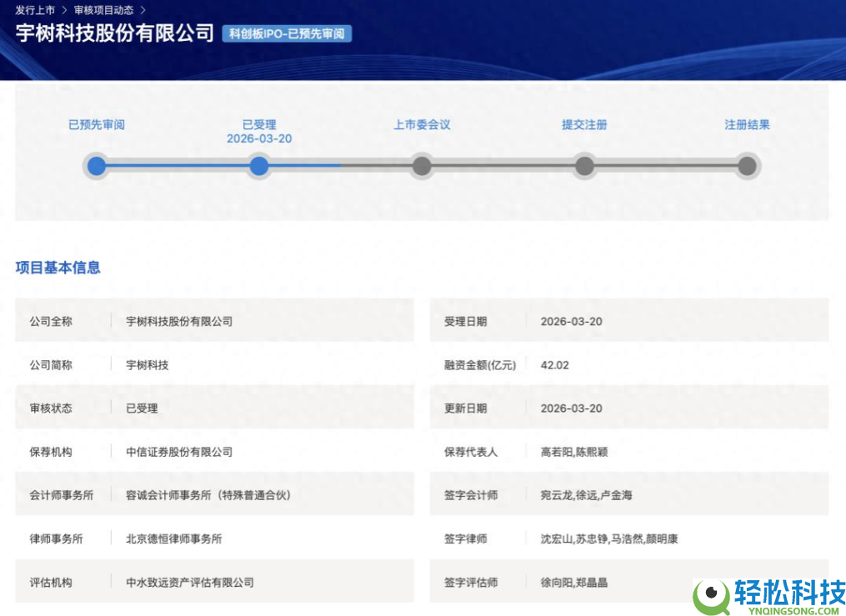The width and height of the screenshot is (846, 616).
Task: Click the 签字会计师 field label
Action: click(471, 495)
